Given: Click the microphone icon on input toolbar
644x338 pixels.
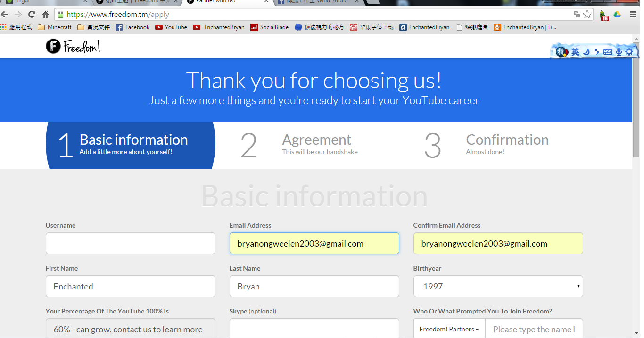Looking at the screenshot, I should tap(619, 52).
